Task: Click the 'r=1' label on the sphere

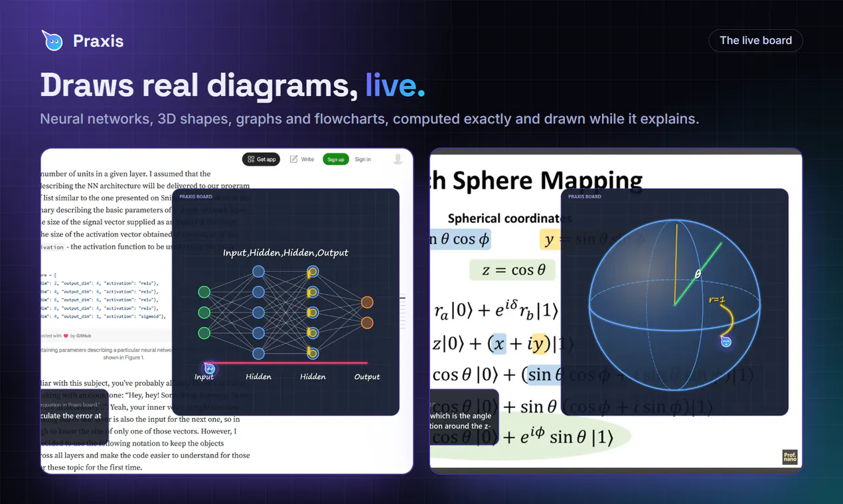Action: [716, 300]
